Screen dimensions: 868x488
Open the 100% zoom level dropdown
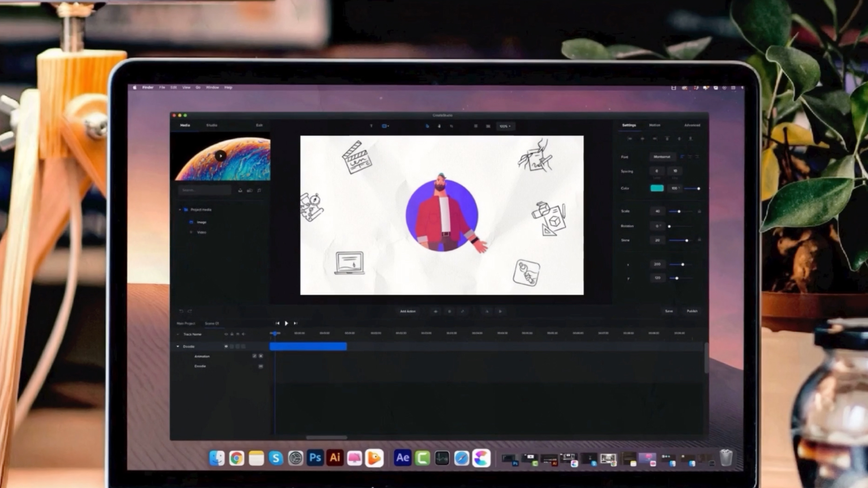click(x=505, y=127)
